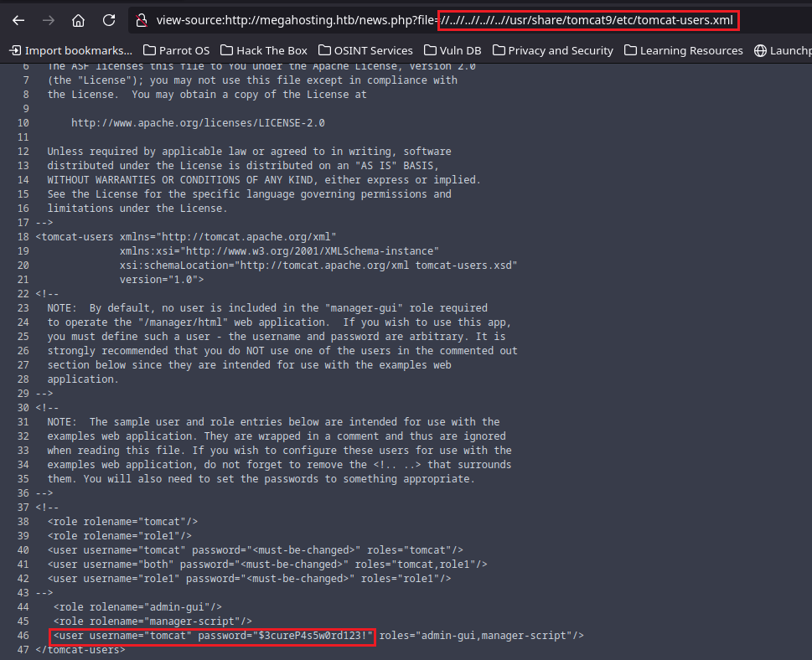Go to the Home page icon

[x=78, y=20]
